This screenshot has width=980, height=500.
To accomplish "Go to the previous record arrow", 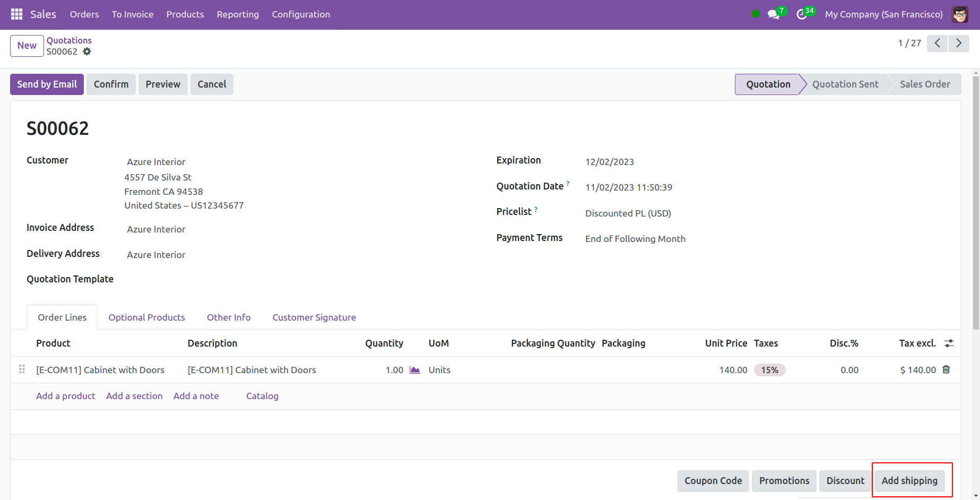I will click(x=938, y=43).
